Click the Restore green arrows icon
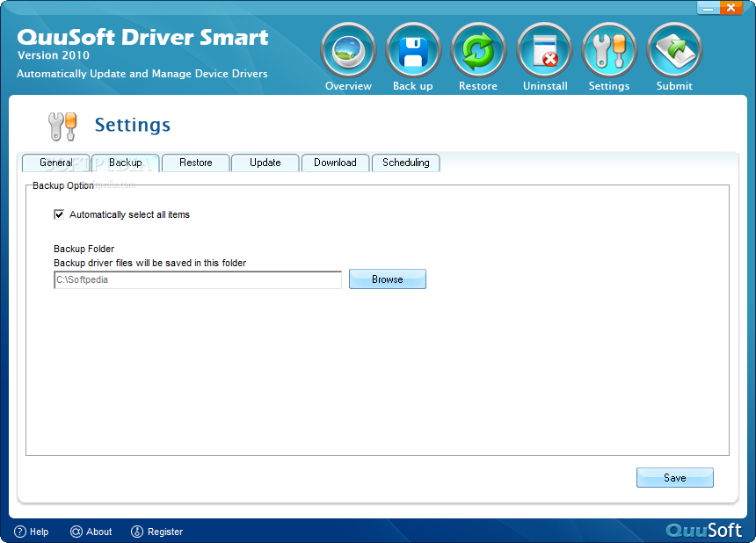The height and width of the screenshot is (543, 756). pyautogui.click(x=478, y=51)
